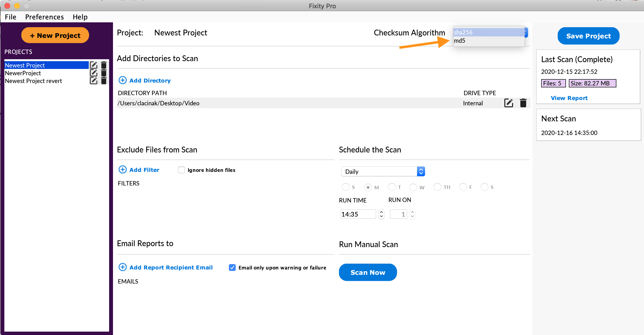
Task: Uncheck Email only upon warning or failure
Action: click(232, 268)
